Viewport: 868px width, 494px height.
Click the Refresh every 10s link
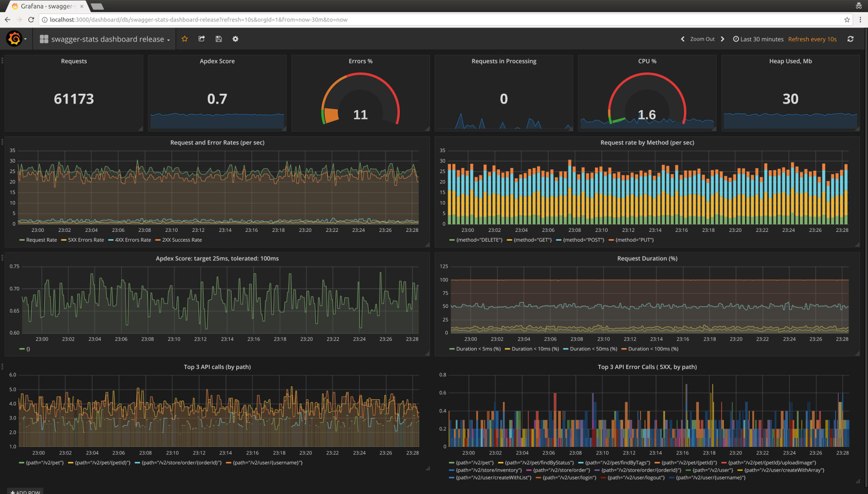pos(812,39)
